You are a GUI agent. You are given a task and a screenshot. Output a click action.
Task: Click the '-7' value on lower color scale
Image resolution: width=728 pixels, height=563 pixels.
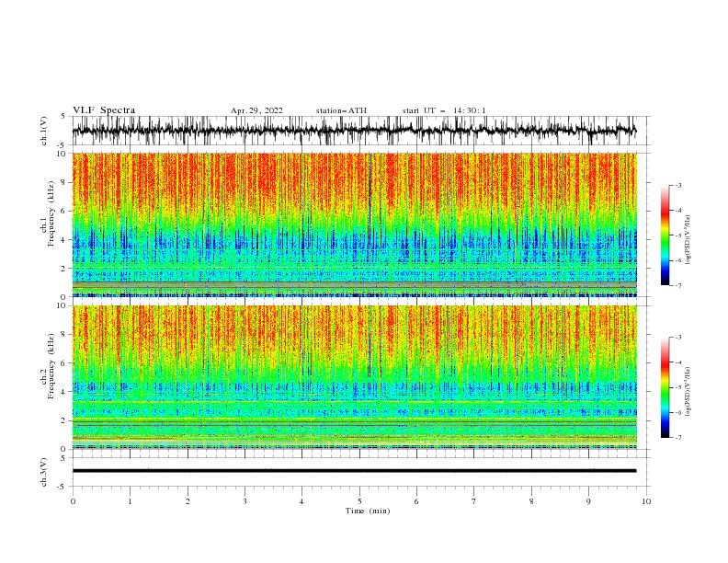pos(677,437)
